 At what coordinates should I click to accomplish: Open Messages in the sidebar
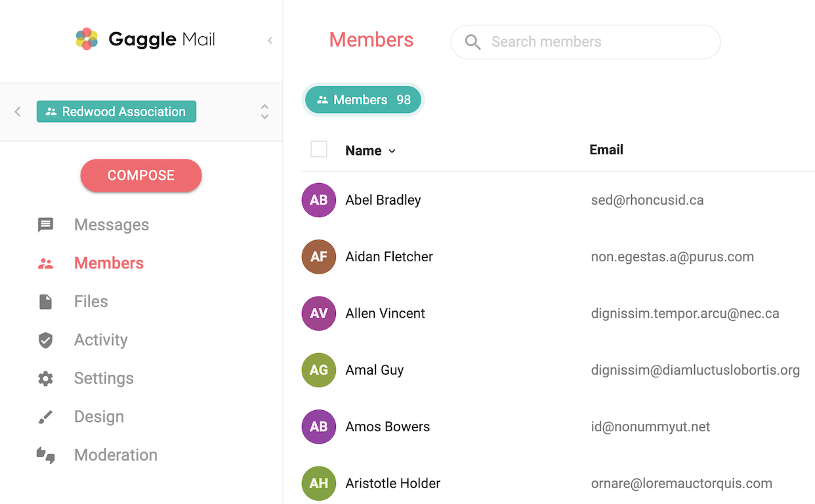pyautogui.click(x=112, y=225)
